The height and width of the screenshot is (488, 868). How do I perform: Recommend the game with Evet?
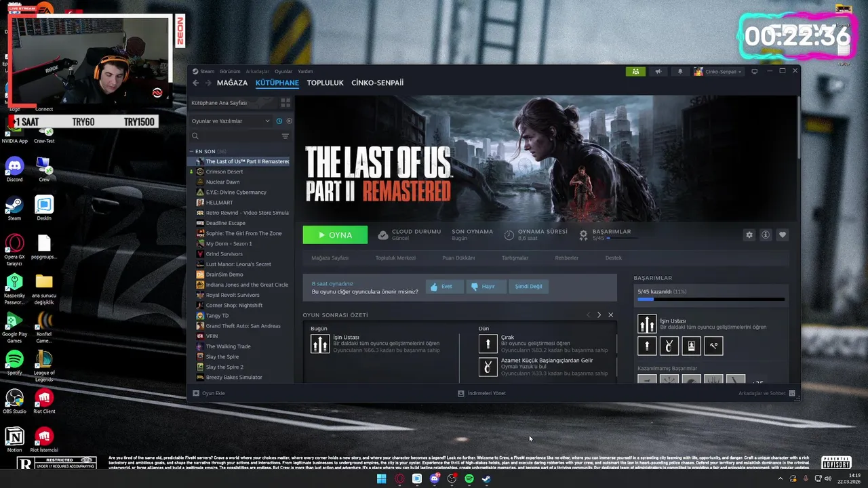pos(444,287)
